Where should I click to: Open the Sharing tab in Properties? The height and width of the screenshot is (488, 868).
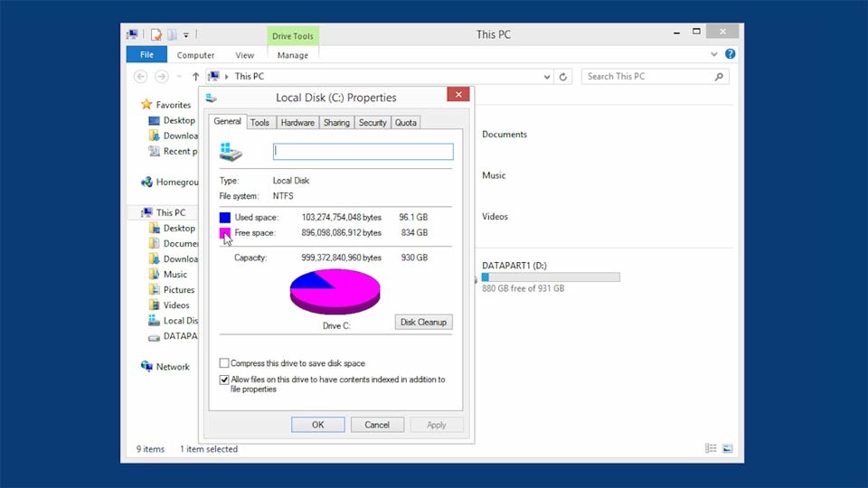click(336, 123)
